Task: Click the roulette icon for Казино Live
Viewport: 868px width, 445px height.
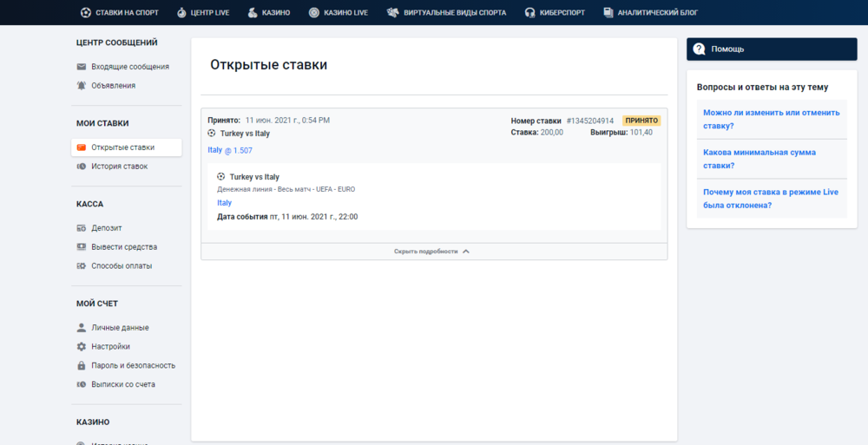Action: click(314, 12)
